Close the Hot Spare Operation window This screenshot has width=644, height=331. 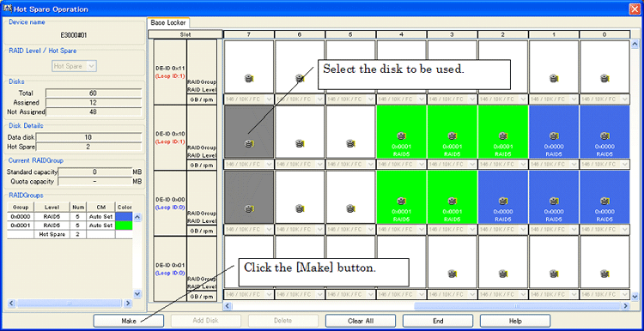coord(634,9)
